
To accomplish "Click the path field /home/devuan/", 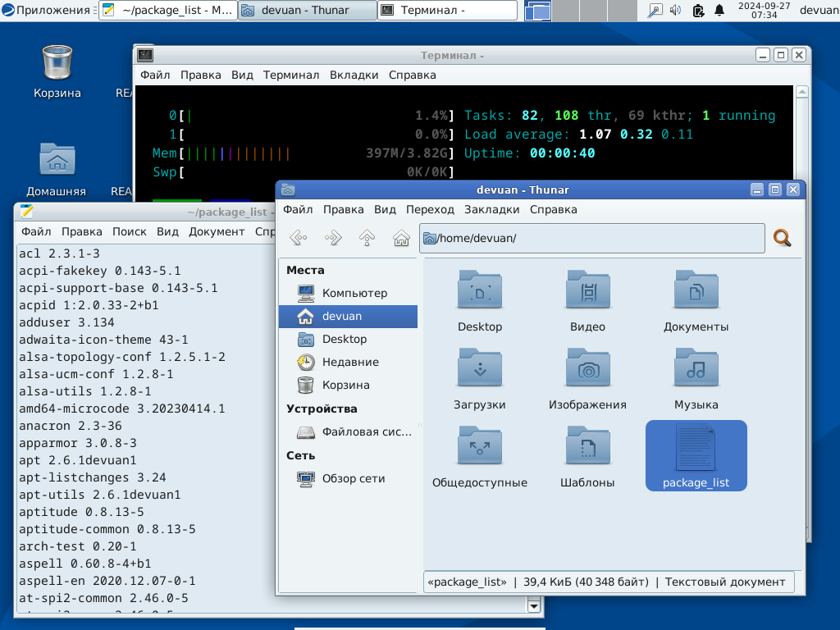I will 591,238.
